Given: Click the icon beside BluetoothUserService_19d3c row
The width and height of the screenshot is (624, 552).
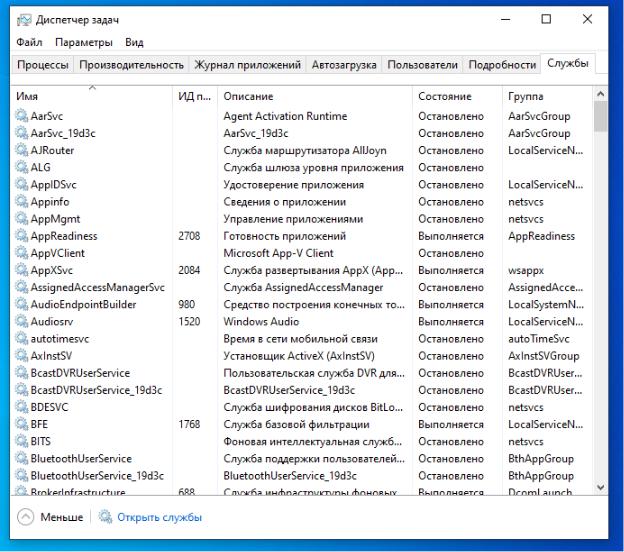Looking at the screenshot, I should pos(21,475).
